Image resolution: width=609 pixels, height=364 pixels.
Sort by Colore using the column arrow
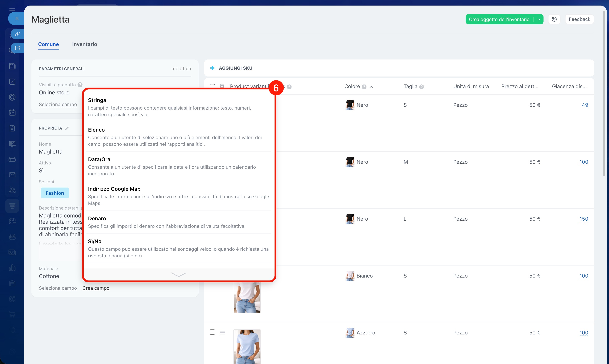pos(371,87)
